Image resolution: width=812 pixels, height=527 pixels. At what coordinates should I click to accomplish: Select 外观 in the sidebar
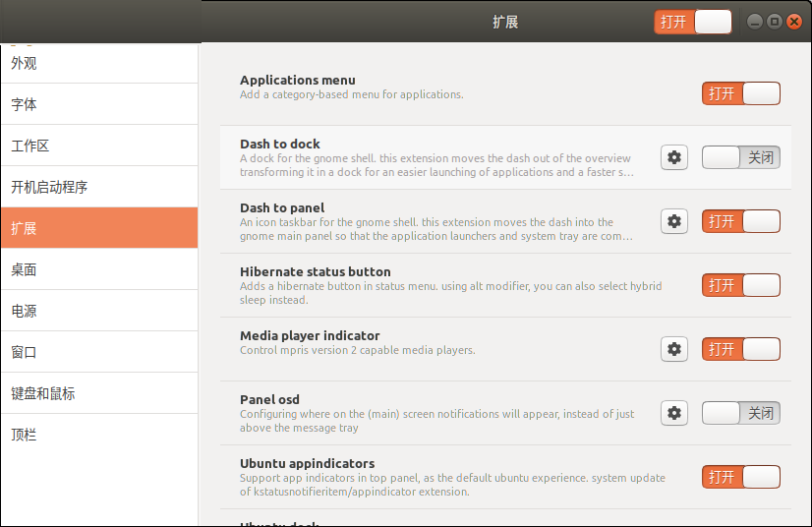[98, 63]
